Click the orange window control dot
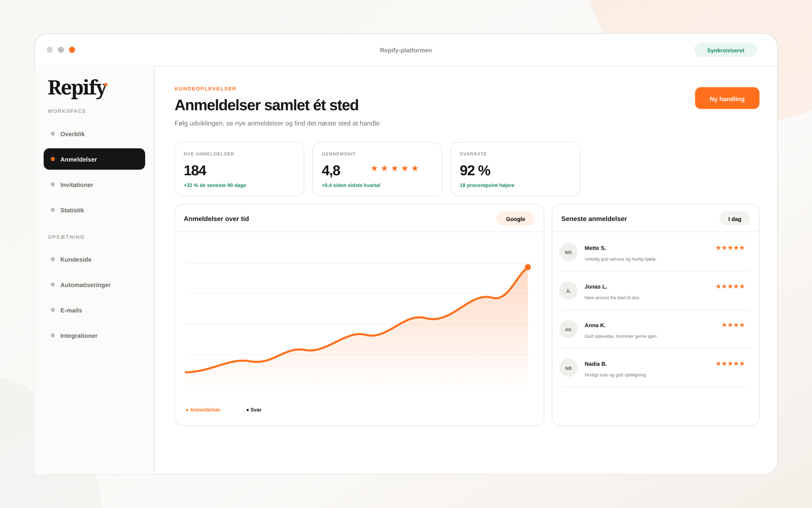 pos(72,50)
